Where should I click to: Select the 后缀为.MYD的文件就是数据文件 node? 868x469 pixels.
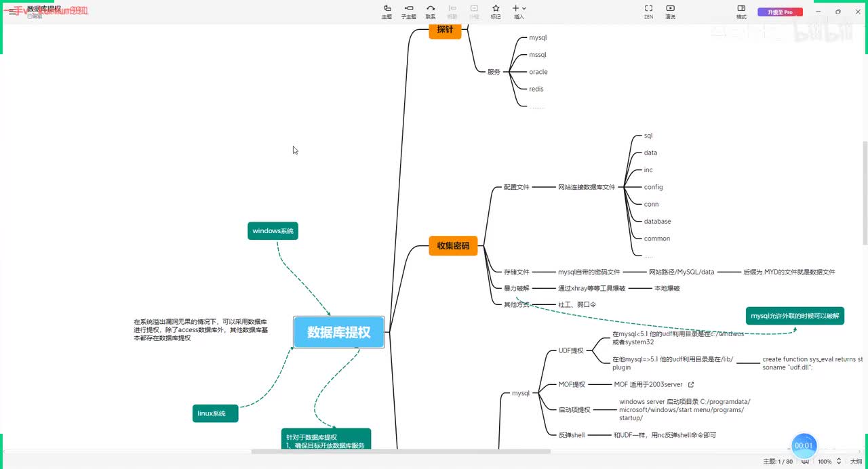click(x=789, y=272)
